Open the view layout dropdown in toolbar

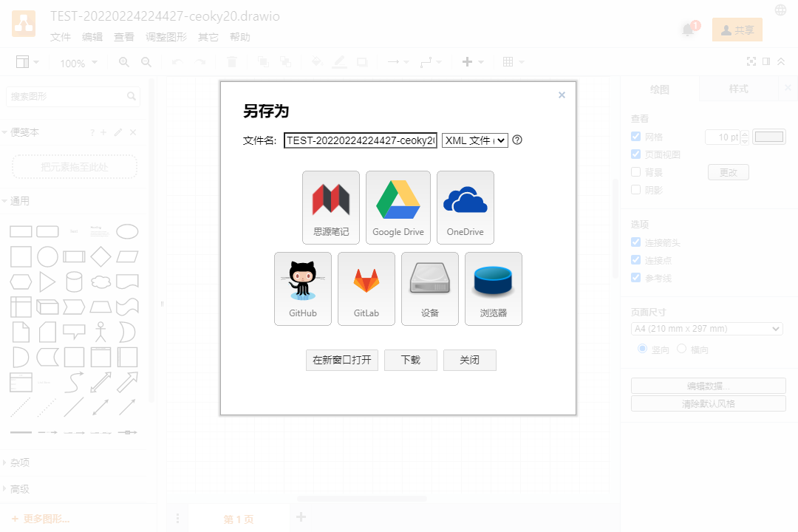click(x=27, y=62)
